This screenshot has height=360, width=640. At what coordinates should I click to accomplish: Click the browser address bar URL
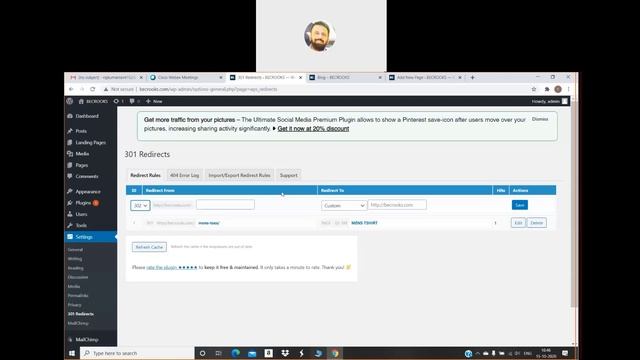point(208,89)
